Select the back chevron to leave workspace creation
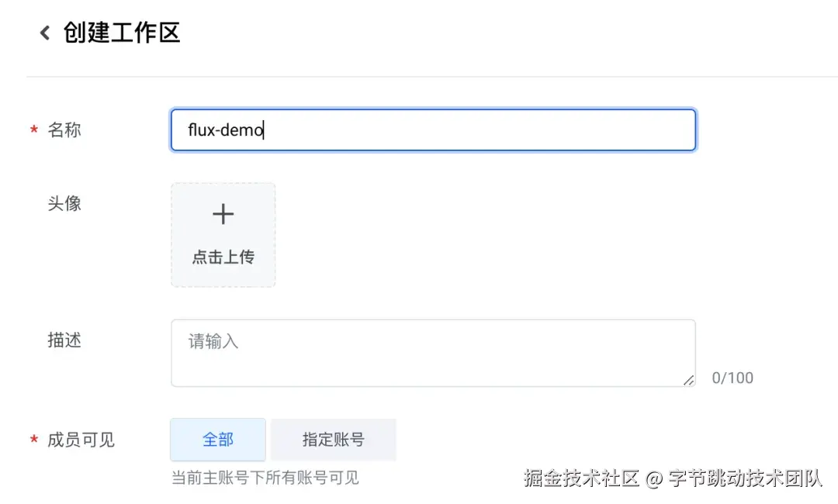 [x=44, y=33]
